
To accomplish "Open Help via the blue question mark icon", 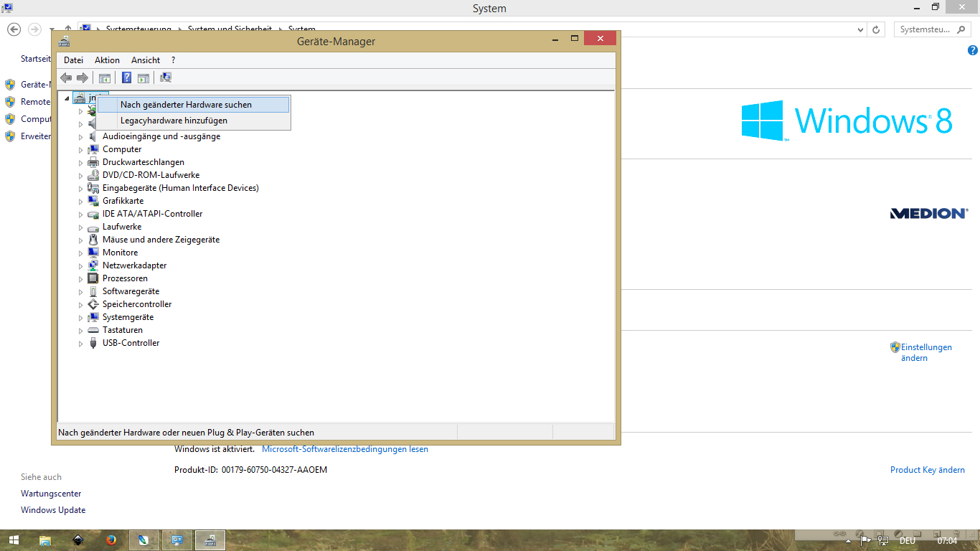I will tap(126, 77).
